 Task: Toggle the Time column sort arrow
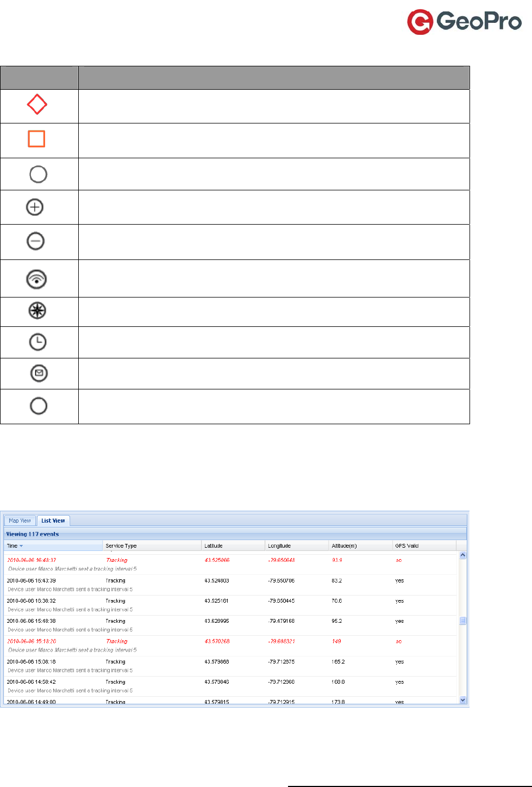click(x=21, y=546)
